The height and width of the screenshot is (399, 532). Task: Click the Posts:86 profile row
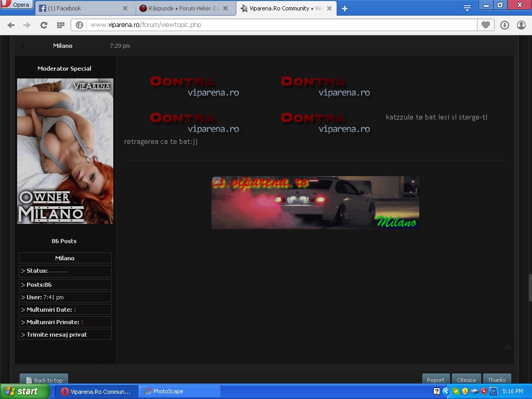pyautogui.click(x=65, y=285)
